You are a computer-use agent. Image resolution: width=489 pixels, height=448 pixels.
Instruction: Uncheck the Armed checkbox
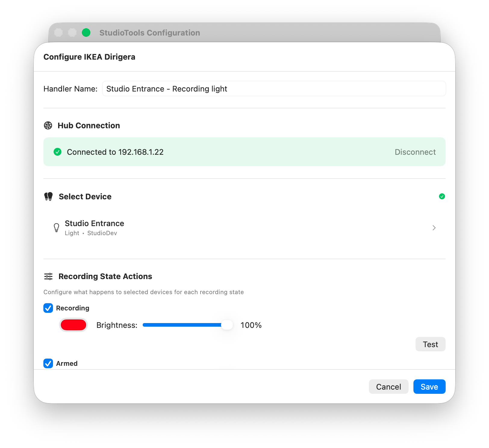click(48, 363)
